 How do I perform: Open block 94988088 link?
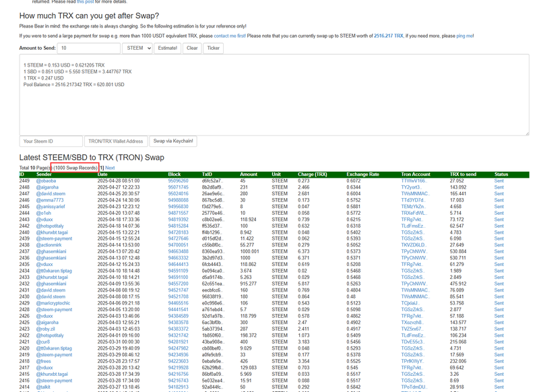(x=178, y=200)
